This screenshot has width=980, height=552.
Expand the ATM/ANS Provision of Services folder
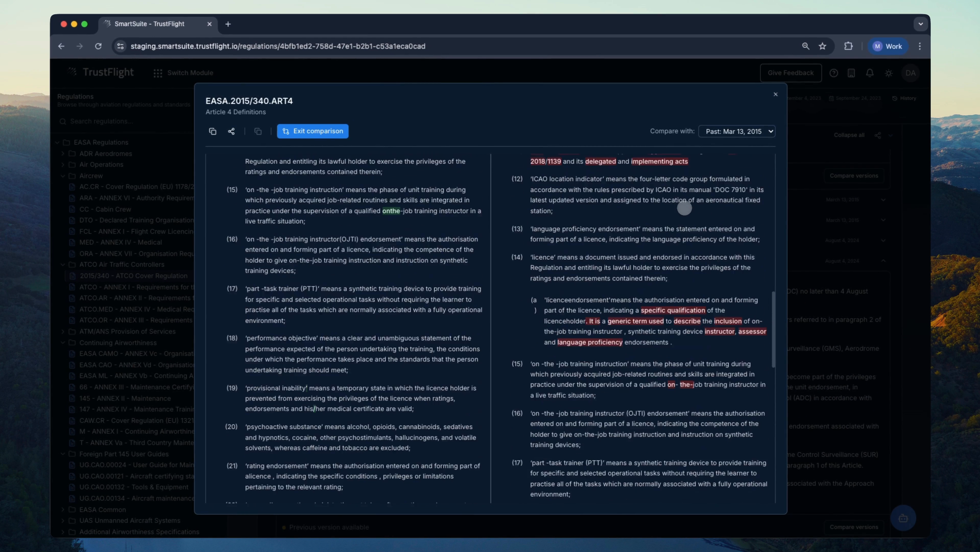point(63,331)
